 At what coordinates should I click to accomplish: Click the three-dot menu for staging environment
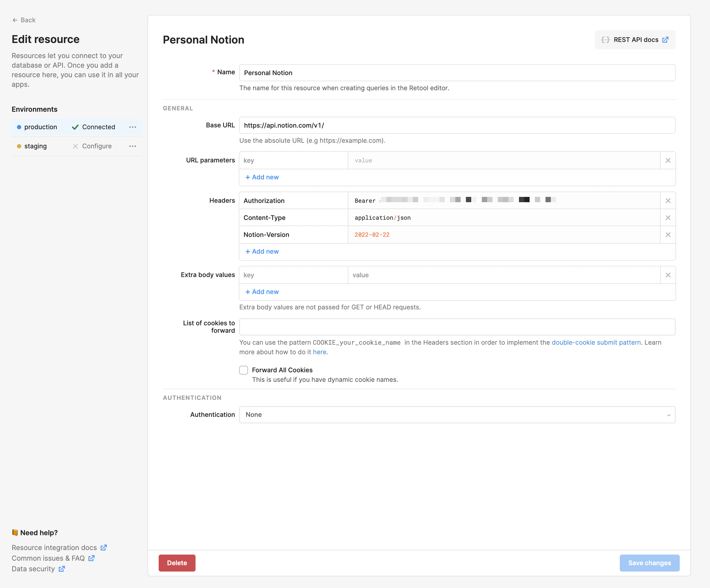(x=133, y=146)
